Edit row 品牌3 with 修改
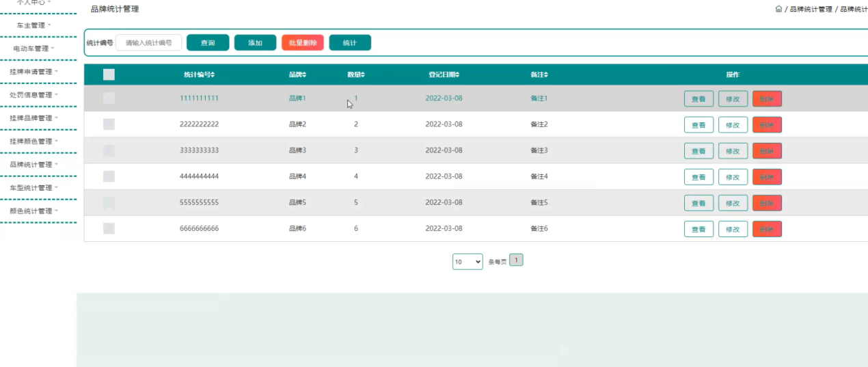 733,151
